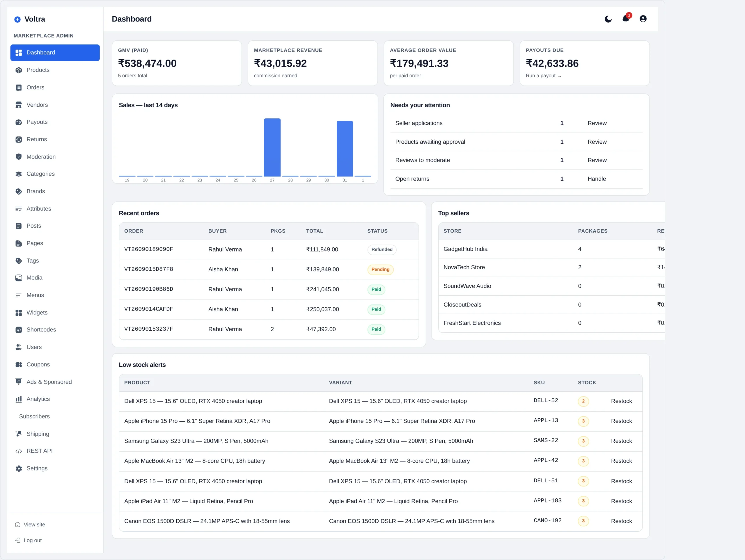
Task: Click SoundWave Audio store row
Action: tap(551, 286)
